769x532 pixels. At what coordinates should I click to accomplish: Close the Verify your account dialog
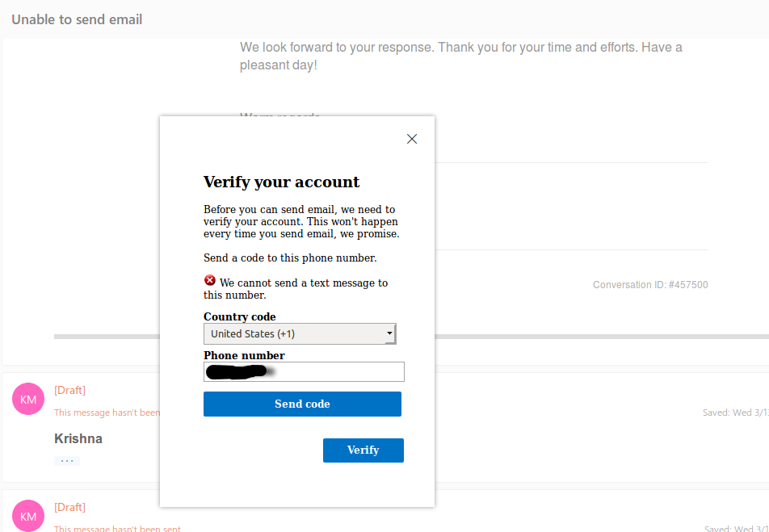pos(412,139)
